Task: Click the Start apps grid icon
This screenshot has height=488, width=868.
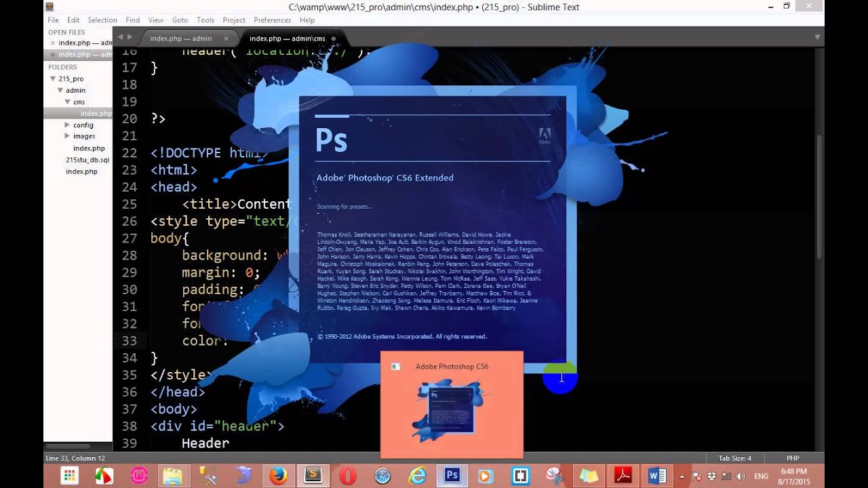Action: pyautogui.click(x=69, y=476)
